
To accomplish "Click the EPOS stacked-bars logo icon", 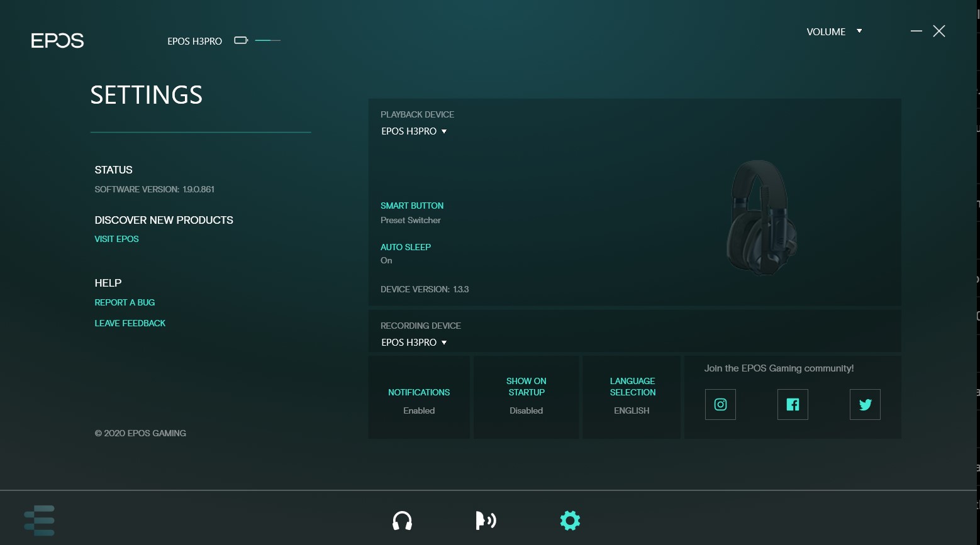I will (x=40, y=520).
